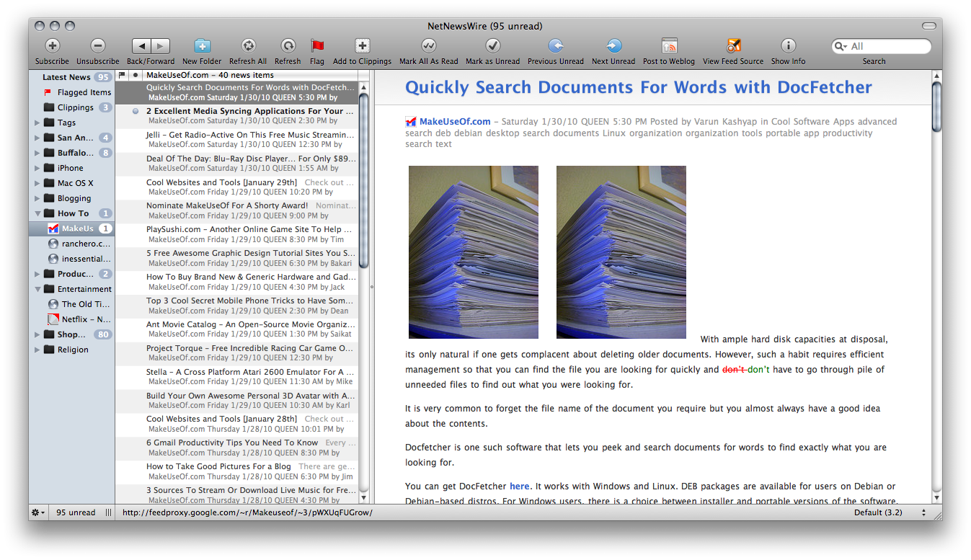Image resolution: width=971 pixels, height=560 pixels.
Task: Click into the Search field
Action: click(887, 46)
